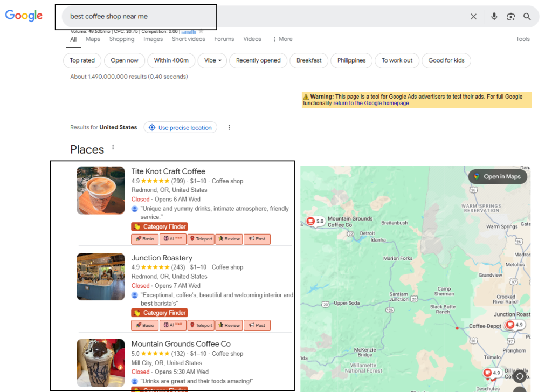Open Videos results tab
The image size is (552, 392).
[x=252, y=39]
